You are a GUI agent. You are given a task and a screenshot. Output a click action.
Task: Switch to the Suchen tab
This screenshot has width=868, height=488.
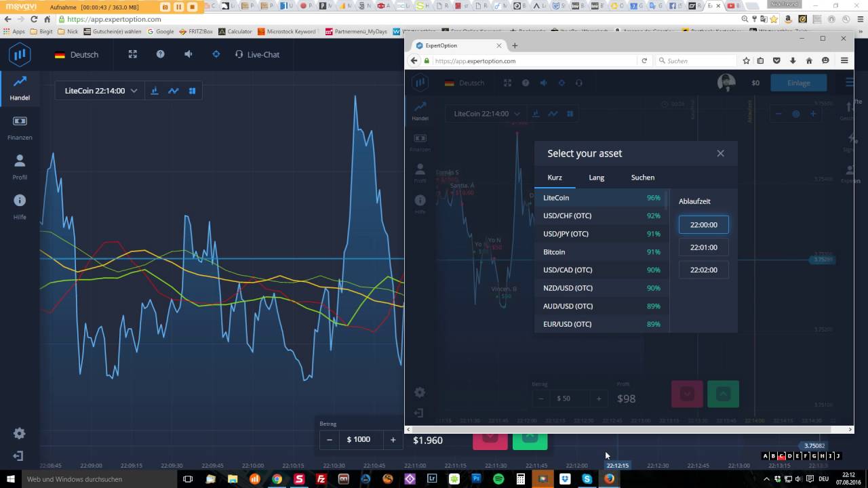[x=643, y=178]
